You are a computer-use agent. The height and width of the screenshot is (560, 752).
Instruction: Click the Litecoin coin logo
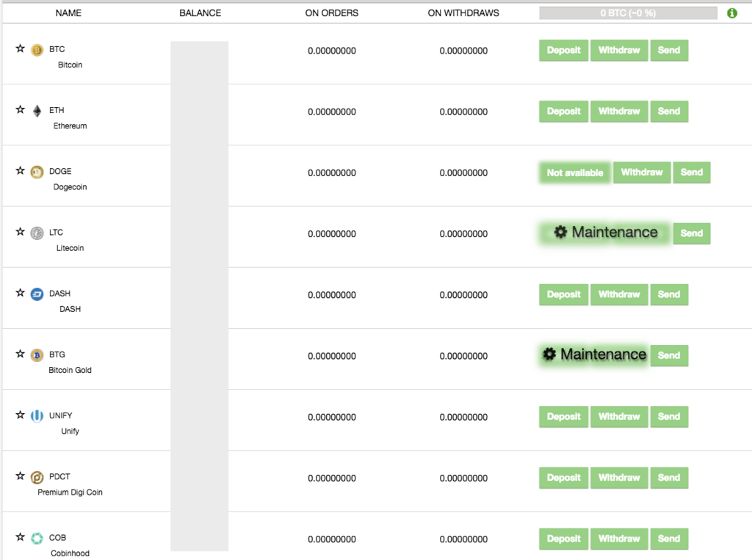coord(37,233)
